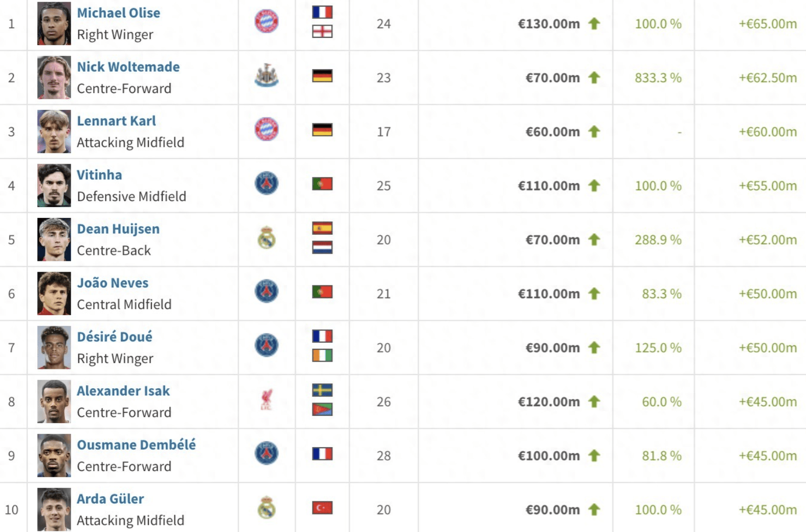Click Sweden flag in Alexander Isak row
The image size is (806, 532).
pyautogui.click(x=322, y=390)
